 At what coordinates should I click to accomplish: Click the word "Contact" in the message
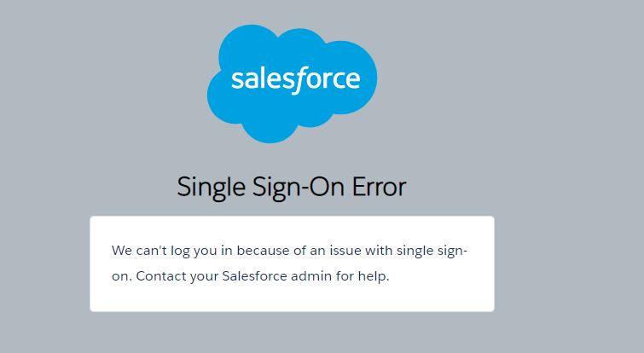[160, 276]
